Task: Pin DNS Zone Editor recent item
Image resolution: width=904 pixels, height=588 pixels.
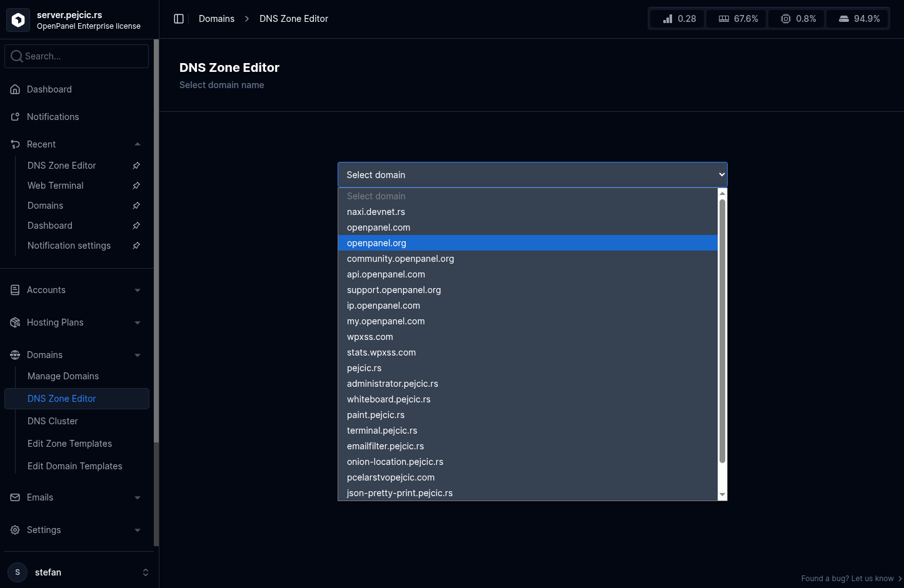Action: click(x=136, y=166)
